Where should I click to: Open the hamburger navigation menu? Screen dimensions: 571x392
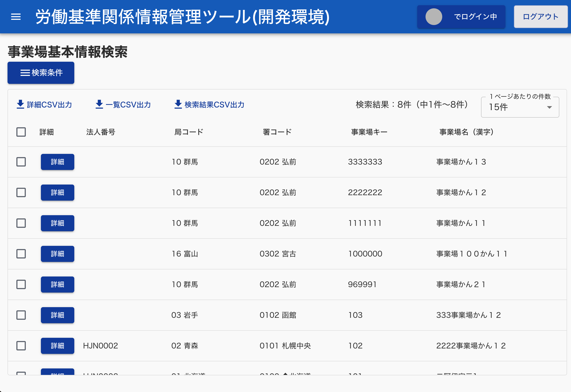click(16, 17)
